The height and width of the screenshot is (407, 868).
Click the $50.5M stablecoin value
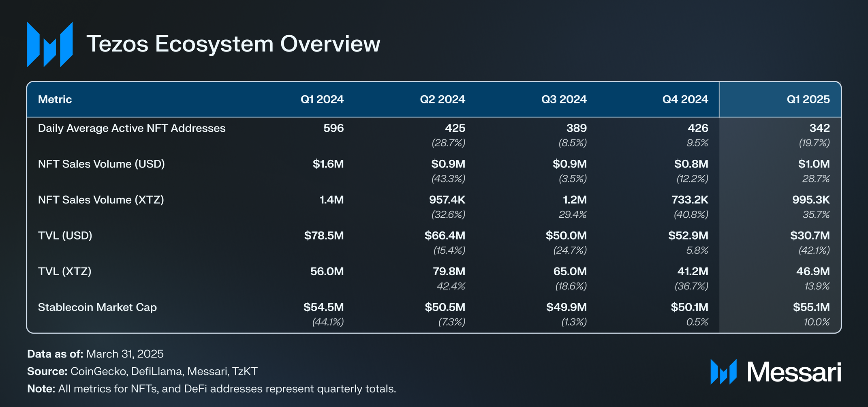[x=445, y=307]
